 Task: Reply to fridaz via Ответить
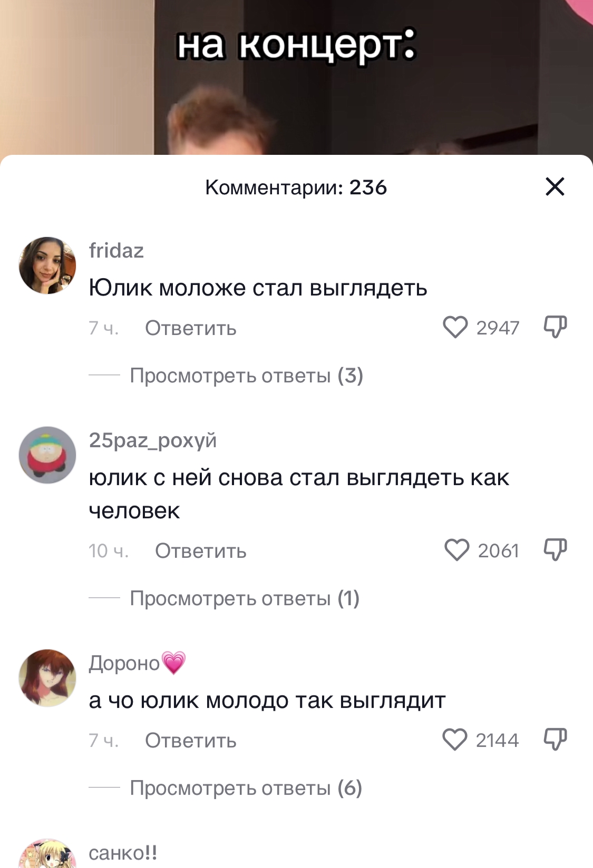191,328
